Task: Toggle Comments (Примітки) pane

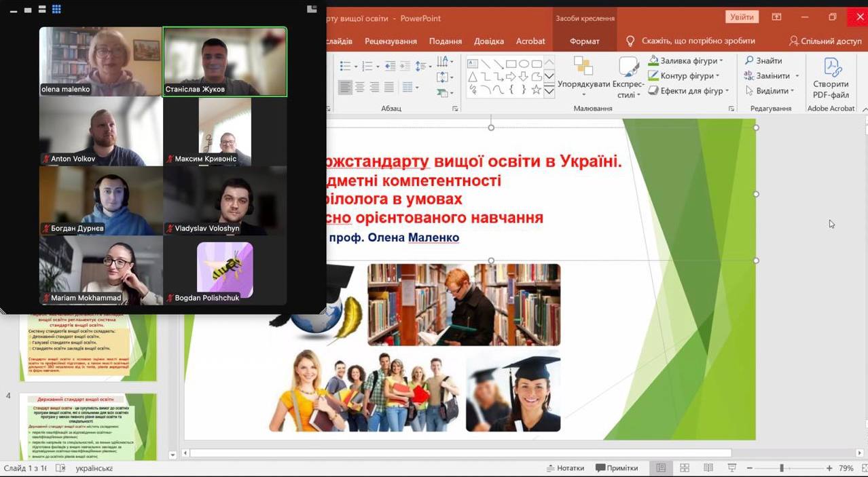Action: pos(617,468)
